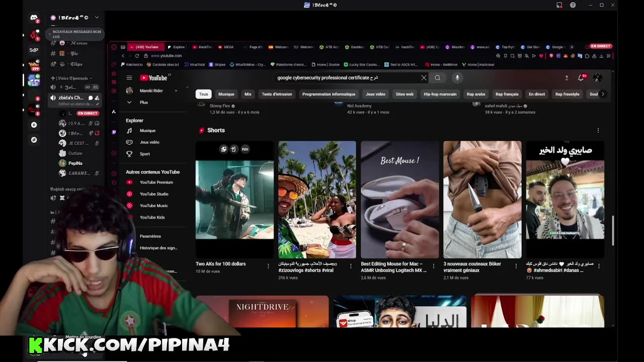The height and width of the screenshot is (362, 644).
Task: Open Shorts section options menu
Action: [598, 130]
